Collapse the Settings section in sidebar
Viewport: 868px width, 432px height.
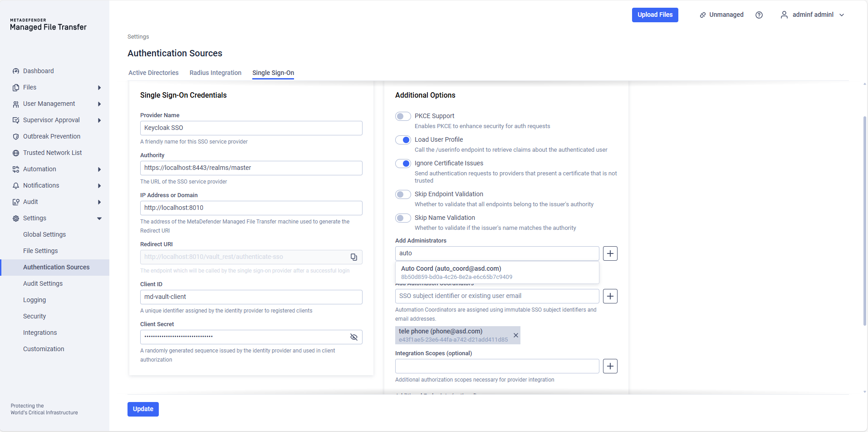click(99, 218)
